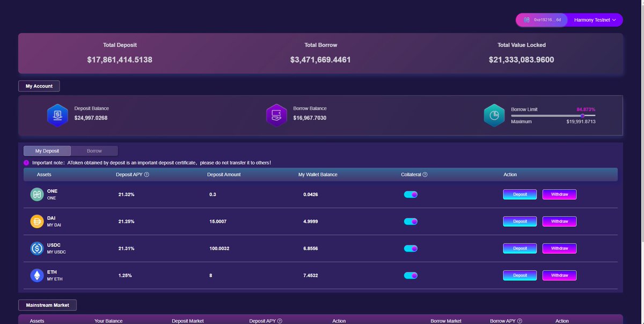644x324 pixels.
Task: Click the Borrow Limit percentage 84.873%
Action: point(586,109)
